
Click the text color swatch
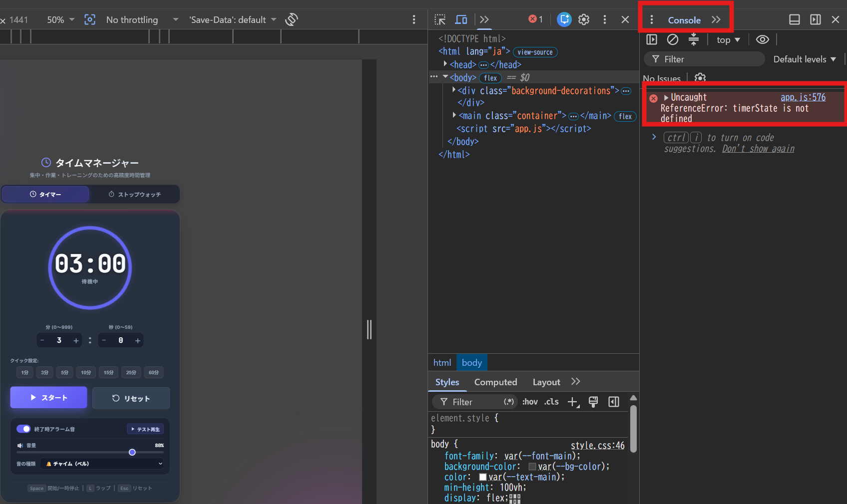click(x=483, y=477)
